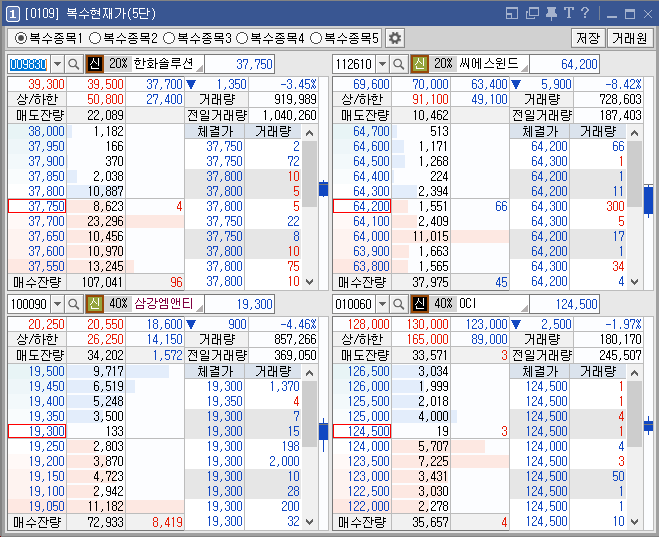Click scroll-down arrow in OCI trade list
Image resolution: width=659 pixels, height=537 pixels.
point(635,521)
